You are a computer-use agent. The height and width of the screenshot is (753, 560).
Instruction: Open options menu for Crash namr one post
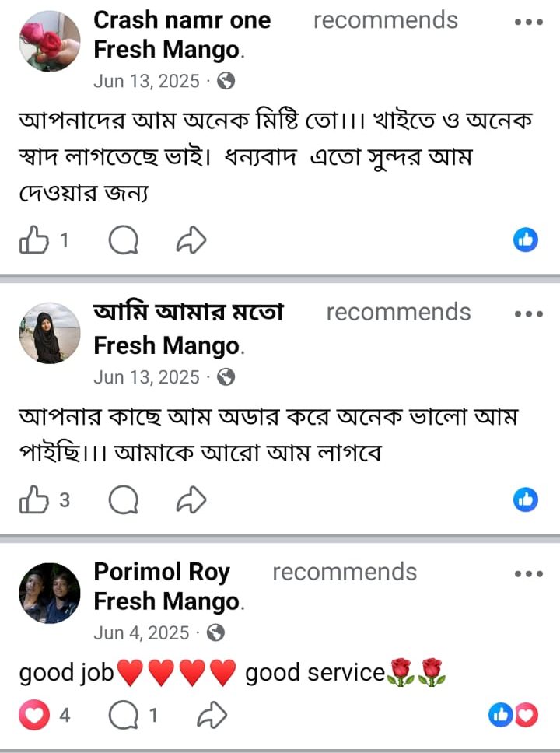pyautogui.click(x=528, y=22)
